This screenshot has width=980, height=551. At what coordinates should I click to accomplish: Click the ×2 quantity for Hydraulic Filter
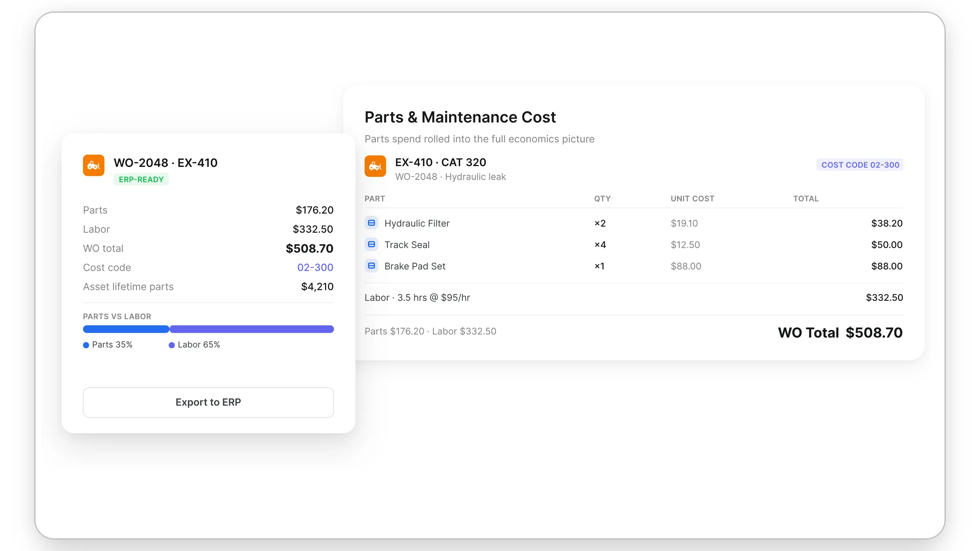point(600,223)
